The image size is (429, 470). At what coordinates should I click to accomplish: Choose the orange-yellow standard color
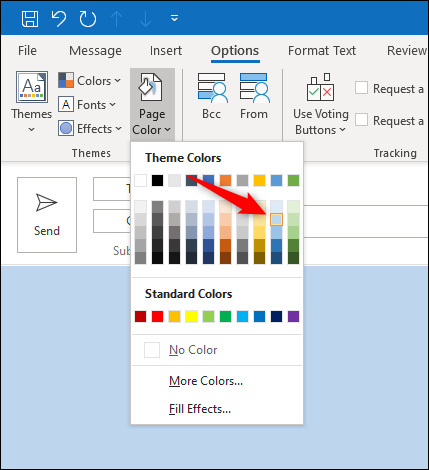174,316
